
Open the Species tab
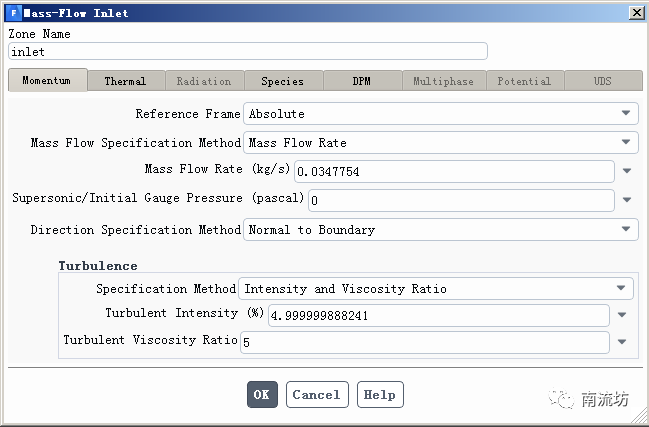click(x=282, y=81)
